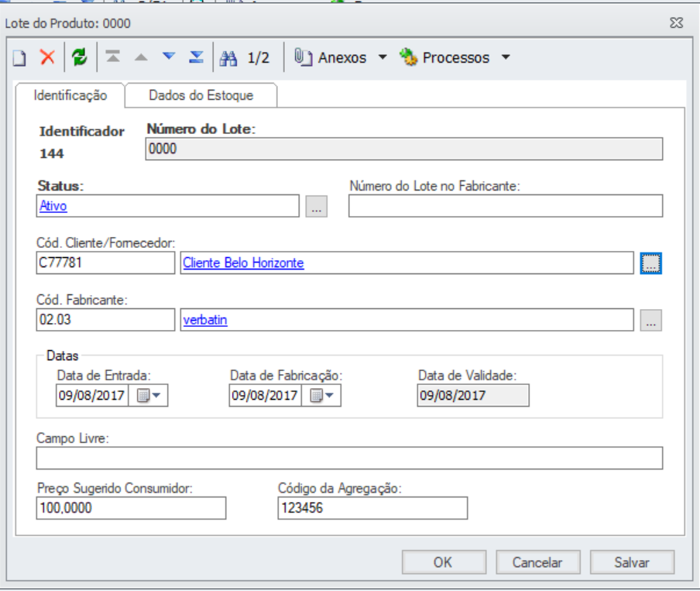Image resolution: width=700 pixels, height=591 pixels.
Task: Click the Cód. Cliente/Fornecedor code field C77781
Action: coord(105,263)
